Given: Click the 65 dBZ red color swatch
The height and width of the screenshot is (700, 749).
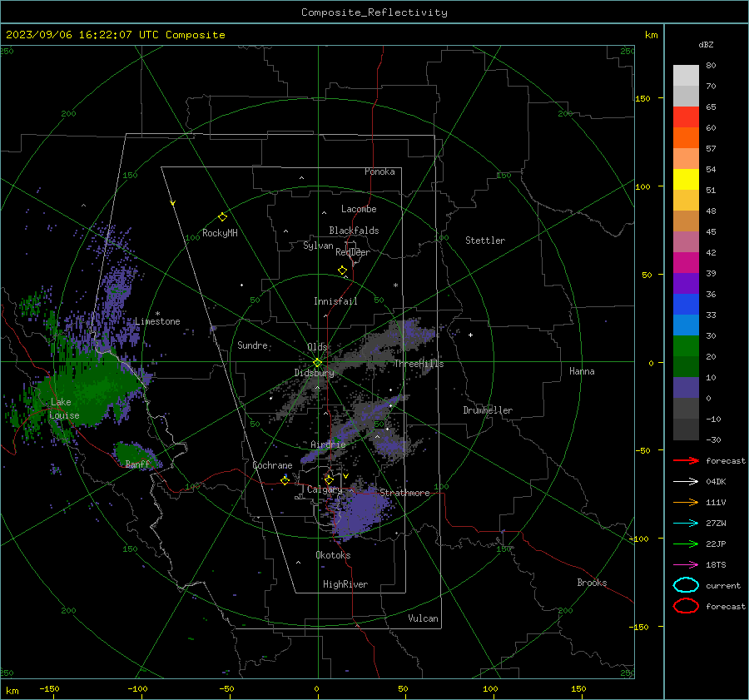Looking at the screenshot, I should (686, 117).
